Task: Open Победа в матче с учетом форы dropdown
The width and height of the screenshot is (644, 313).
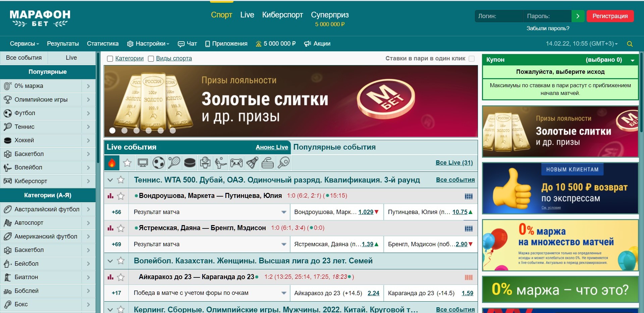Action: pyautogui.click(x=284, y=293)
